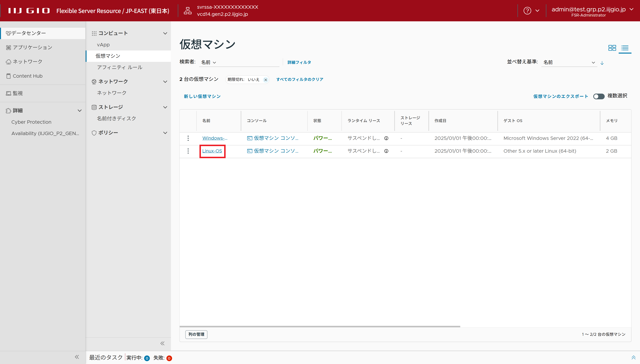The height and width of the screenshot is (364, 640).
Task: Enable the 複数選択 multi-select toggle
Action: coord(599,96)
